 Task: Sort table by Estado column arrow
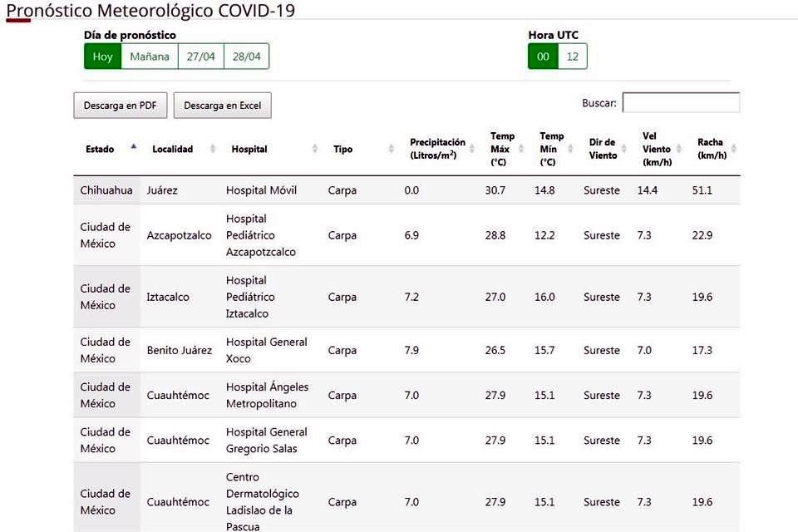coord(133,148)
